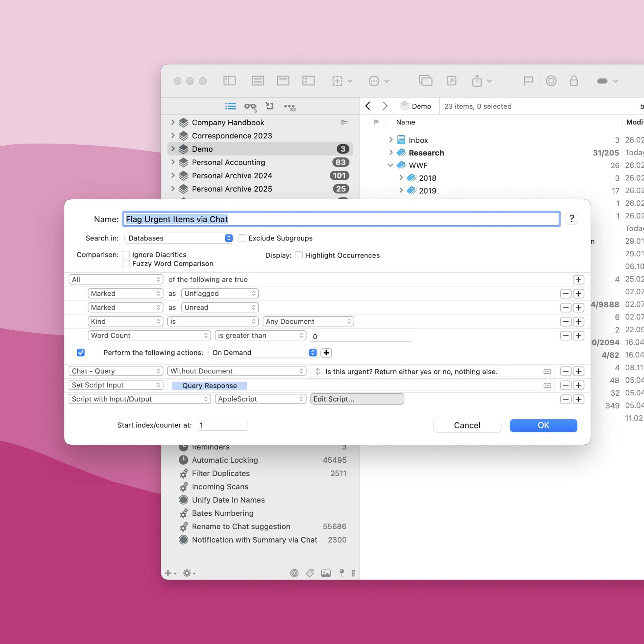Select the navigate list sidebar icon
The width and height of the screenshot is (644, 644).
[230, 106]
